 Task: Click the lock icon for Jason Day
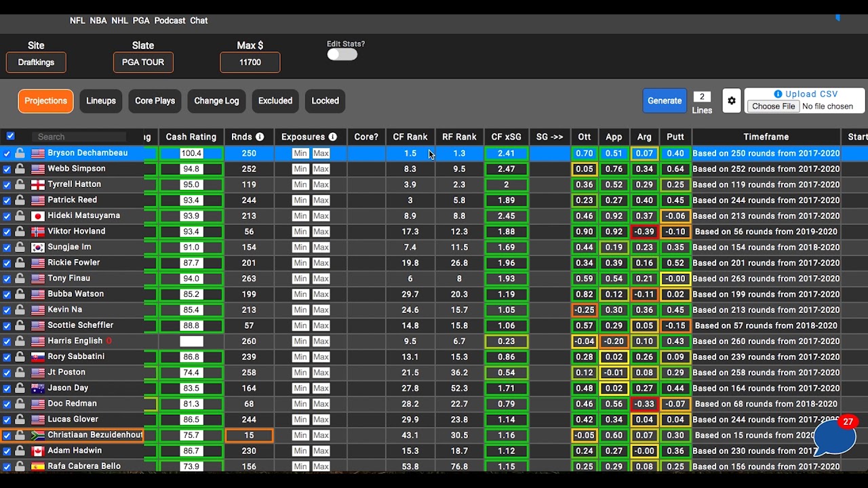(20, 388)
